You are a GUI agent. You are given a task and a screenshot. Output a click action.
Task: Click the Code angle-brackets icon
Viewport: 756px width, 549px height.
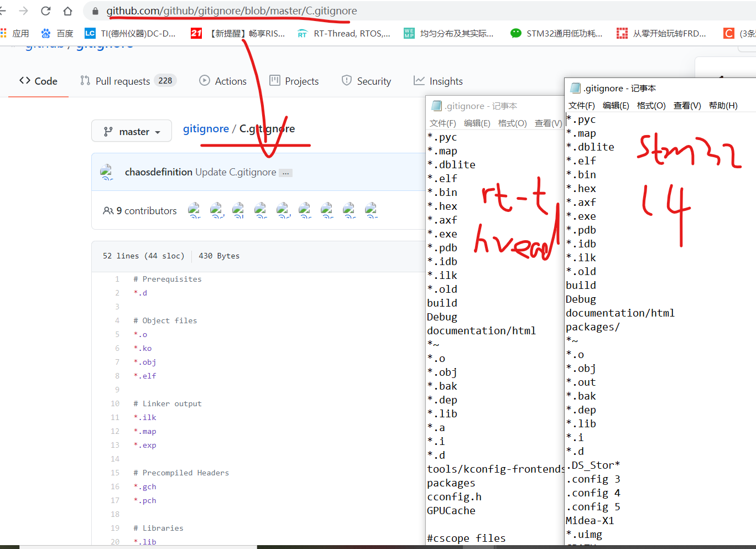pyautogui.click(x=24, y=81)
